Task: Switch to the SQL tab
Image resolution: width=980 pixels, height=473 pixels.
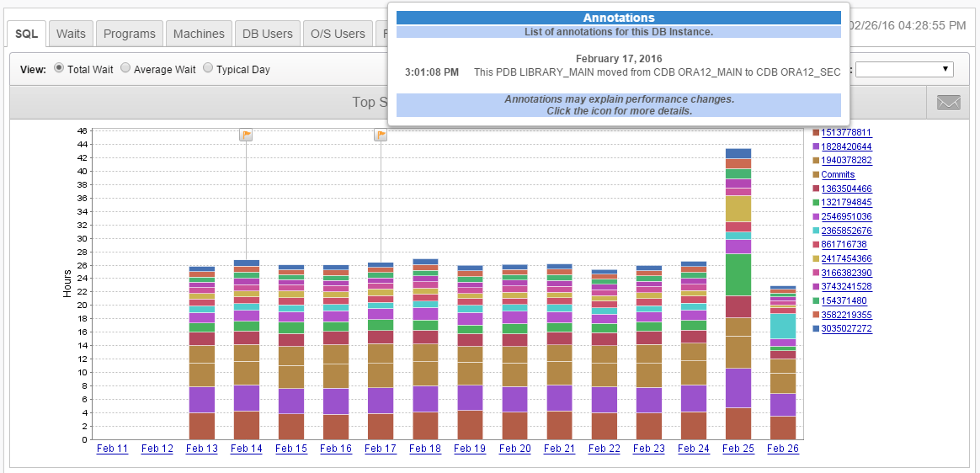Action: (27, 34)
